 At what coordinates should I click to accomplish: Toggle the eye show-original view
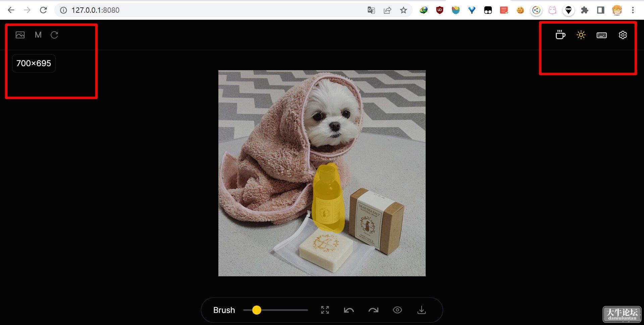(397, 310)
